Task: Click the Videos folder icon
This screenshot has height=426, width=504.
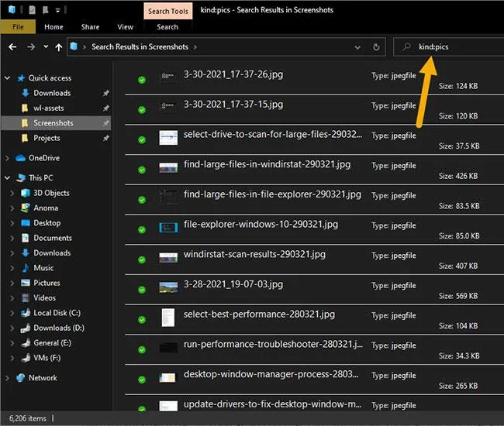Action: pyautogui.click(x=25, y=298)
